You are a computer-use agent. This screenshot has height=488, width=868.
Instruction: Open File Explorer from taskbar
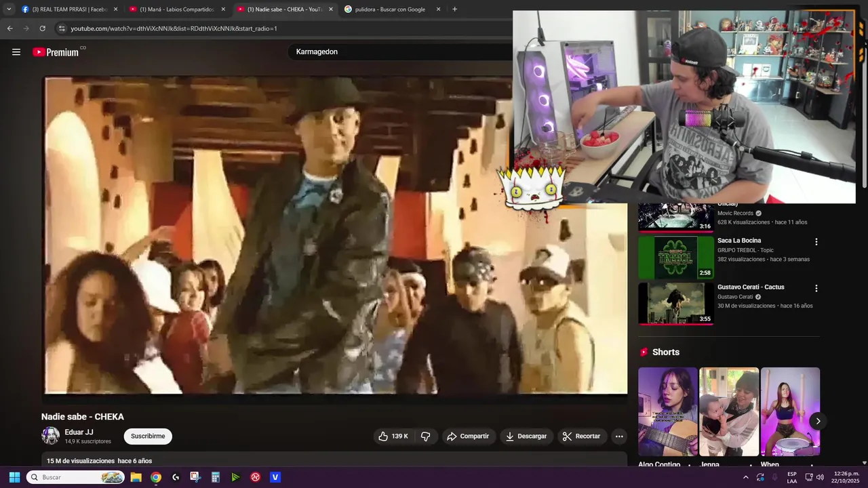point(136,477)
